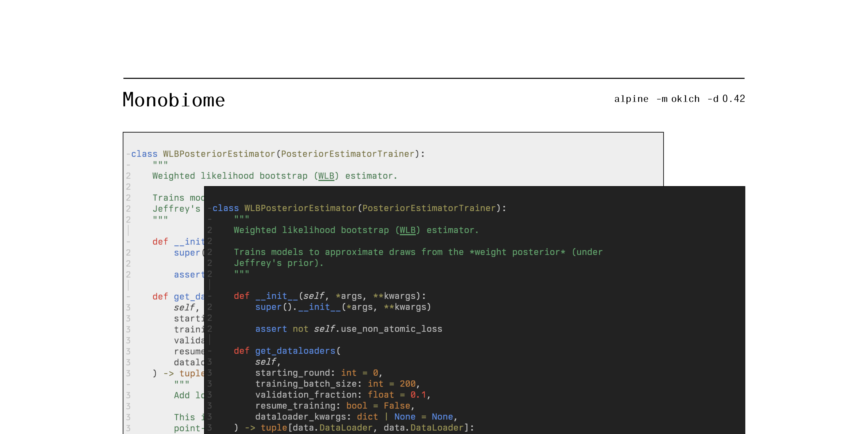Collapse the class fold marker in light preview
The image size is (868, 434).
pos(128,154)
